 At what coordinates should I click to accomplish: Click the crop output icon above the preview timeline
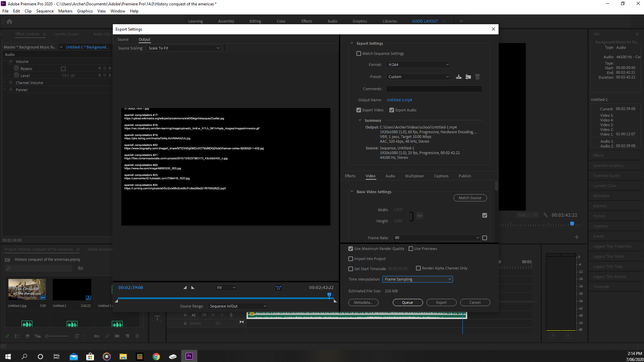pyautogui.click(x=279, y=288)
